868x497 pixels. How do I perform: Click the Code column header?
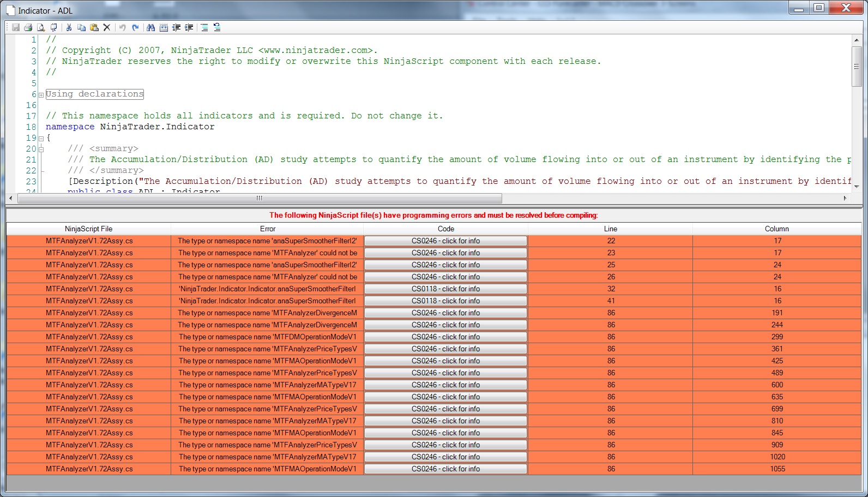[x=445, y=229]
